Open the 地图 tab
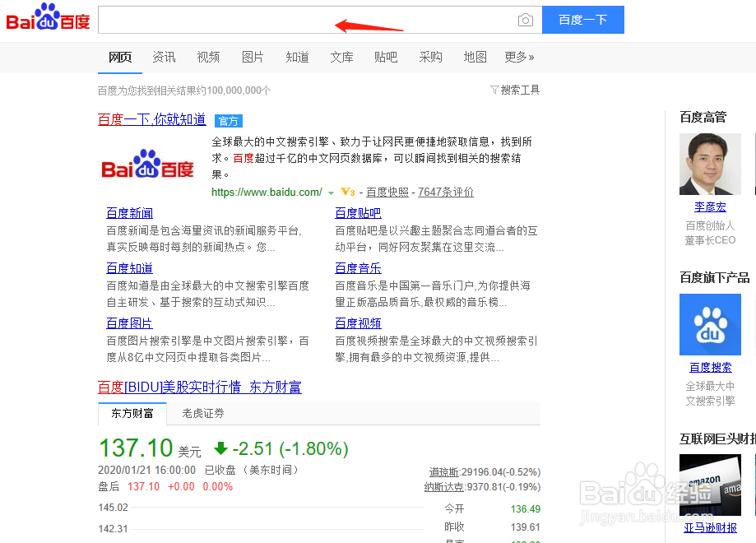 [x=475, y=57]
